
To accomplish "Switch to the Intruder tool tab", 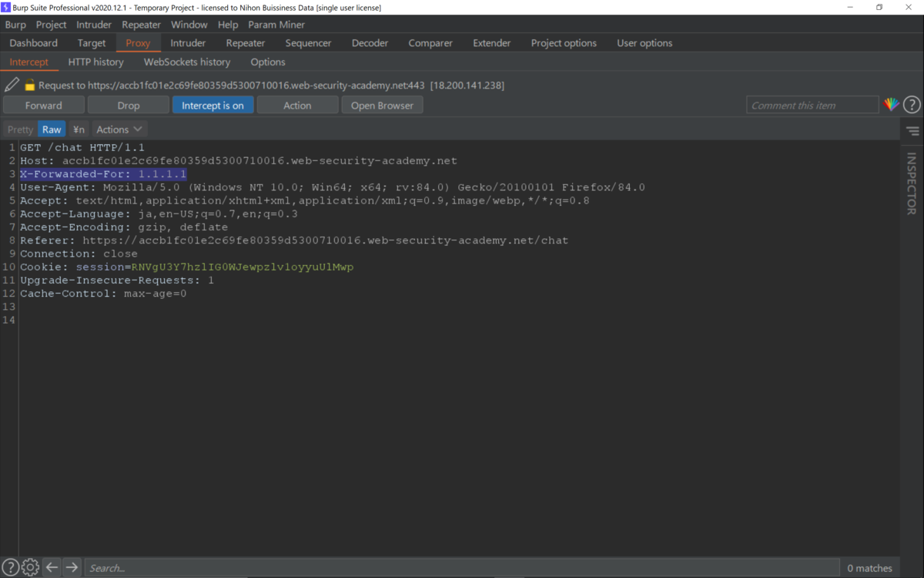I will pos(188,43).
